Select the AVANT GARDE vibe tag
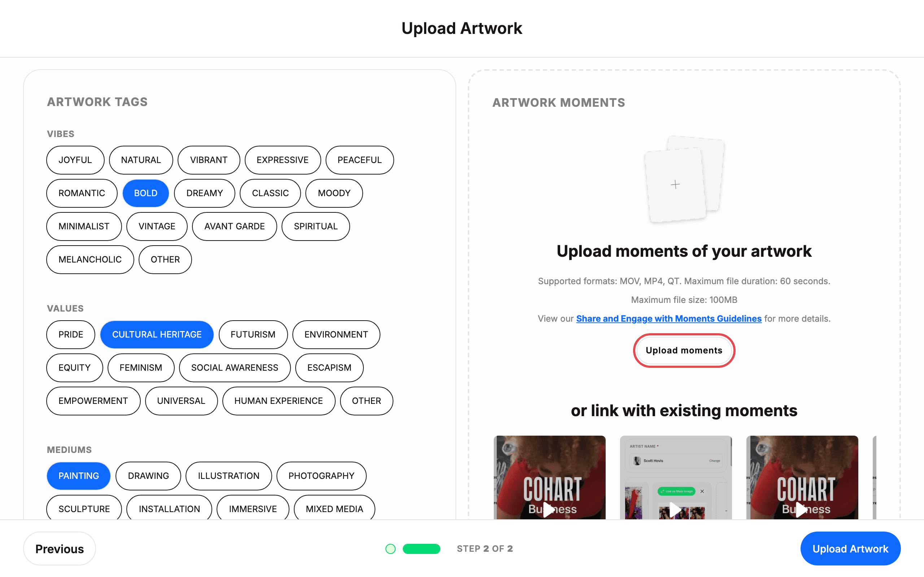This screenshot has width=924, height=577. pyautogui.click(x=235, y=226)
